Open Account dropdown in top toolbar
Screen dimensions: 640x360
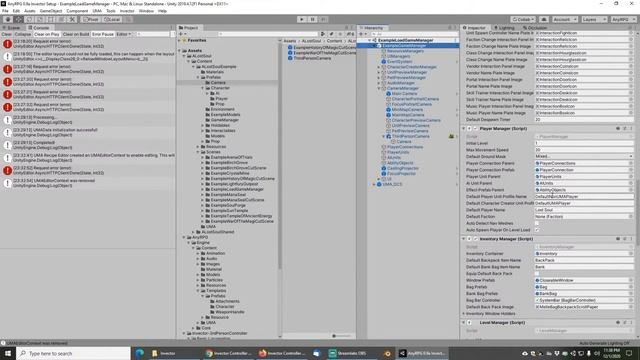click(x=564, y=19)
